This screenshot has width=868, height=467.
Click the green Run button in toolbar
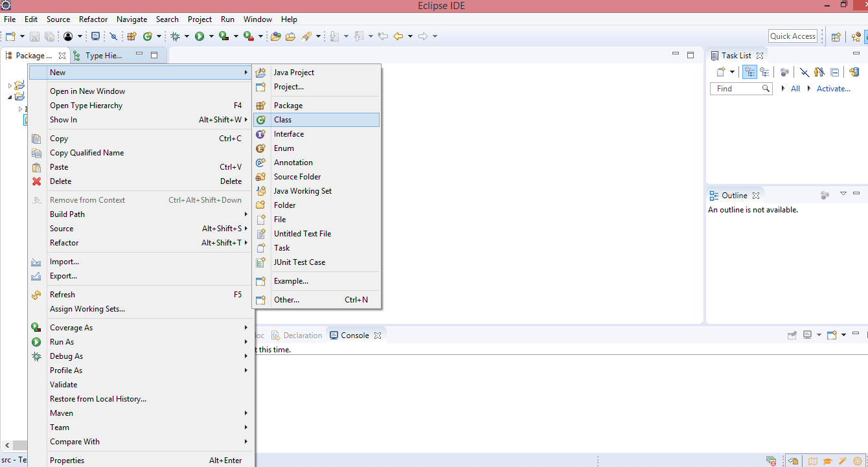click(200, 36)
